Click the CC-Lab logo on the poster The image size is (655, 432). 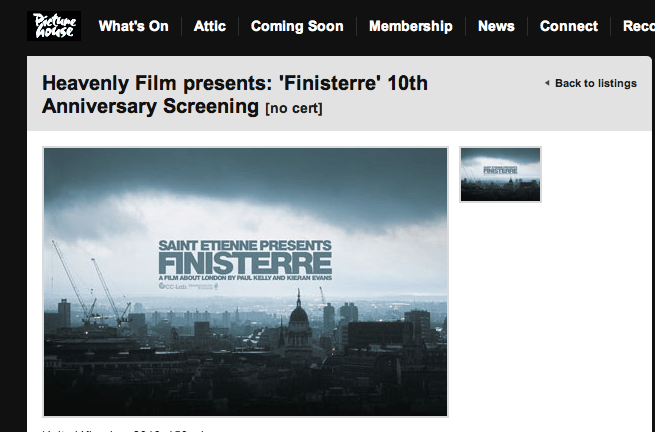coord(173,286)
